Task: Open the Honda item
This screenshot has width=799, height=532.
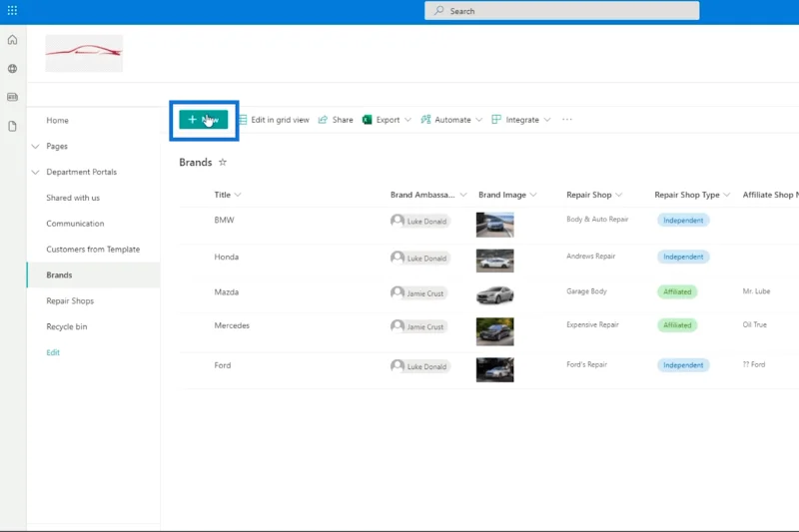Action: [x=227, y=258]
